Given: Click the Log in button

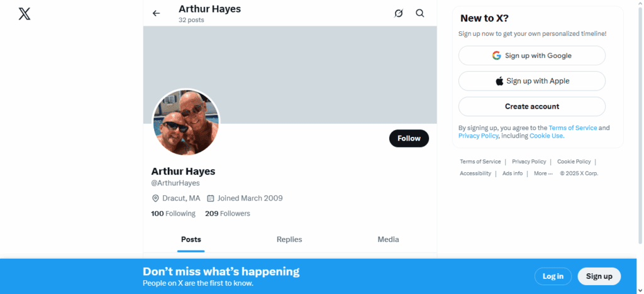Looking at the screenshot, I should click(x=553, y=276).
